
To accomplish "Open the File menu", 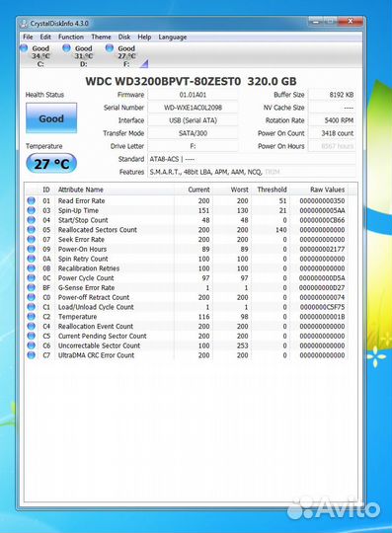I will (28, 38).
